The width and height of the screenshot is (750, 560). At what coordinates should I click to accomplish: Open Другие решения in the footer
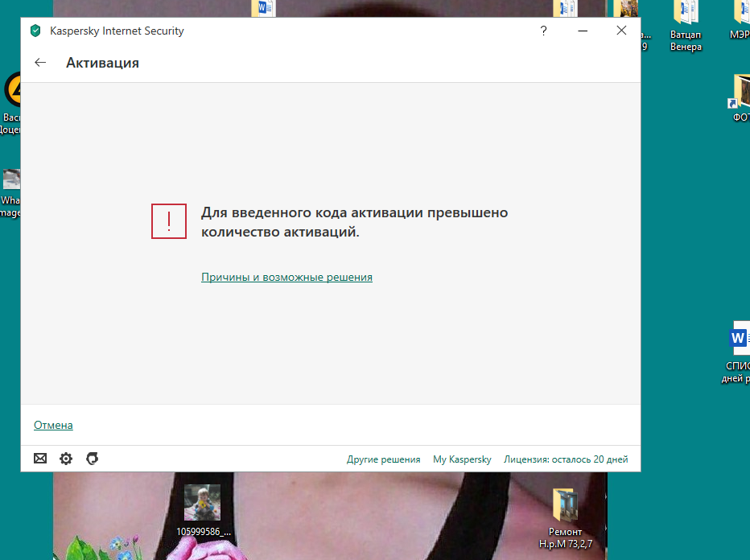coord(383,459)
